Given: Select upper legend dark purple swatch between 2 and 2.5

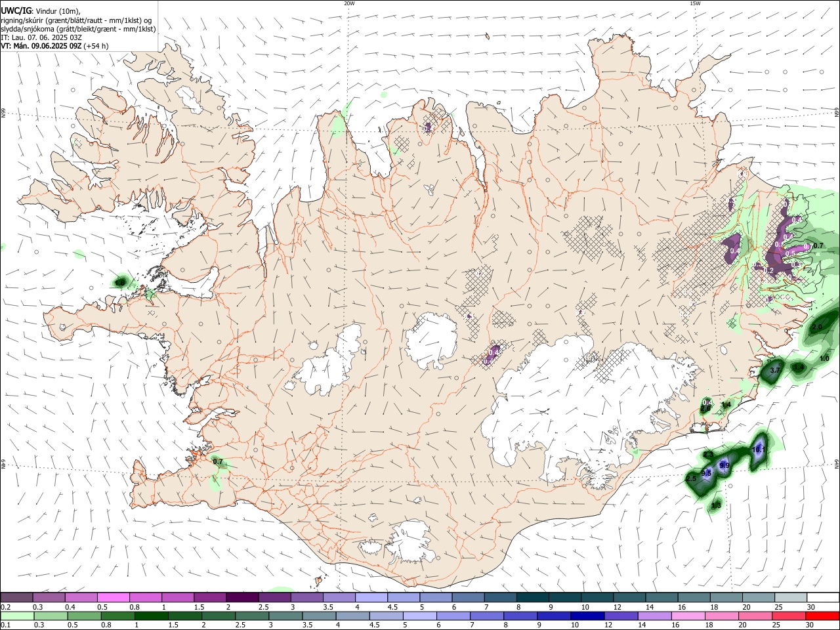Looking at the screenshot, I should (242, 597).
